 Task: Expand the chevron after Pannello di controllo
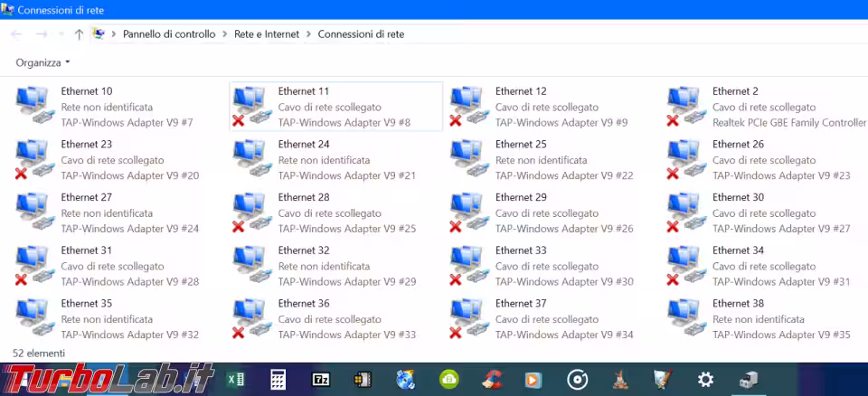pos(225,34)
